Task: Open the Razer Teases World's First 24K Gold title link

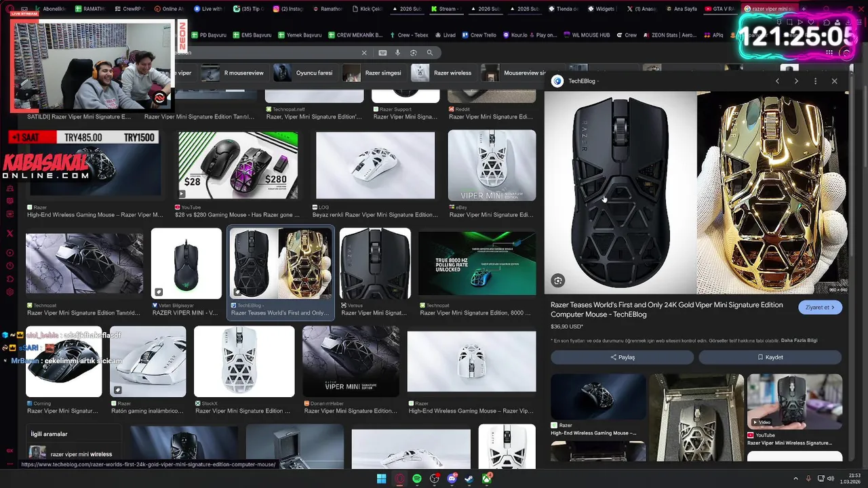Action: tap(667, 310)
